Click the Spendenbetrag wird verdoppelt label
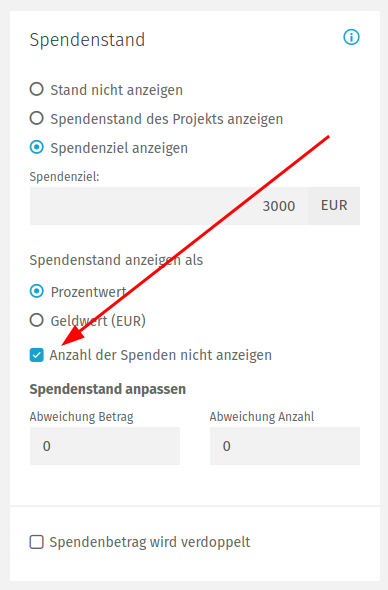The width and height of the screenshot is (388, 590). [x=150, y=542]
